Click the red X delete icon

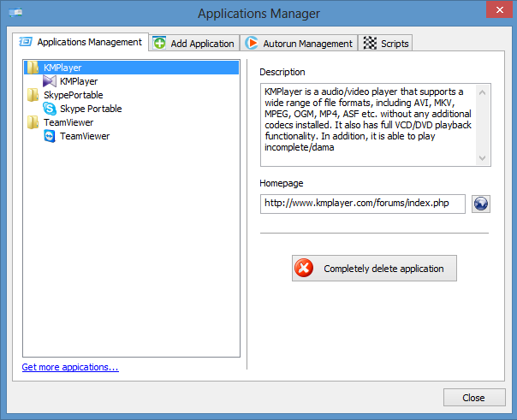(304, 268)
